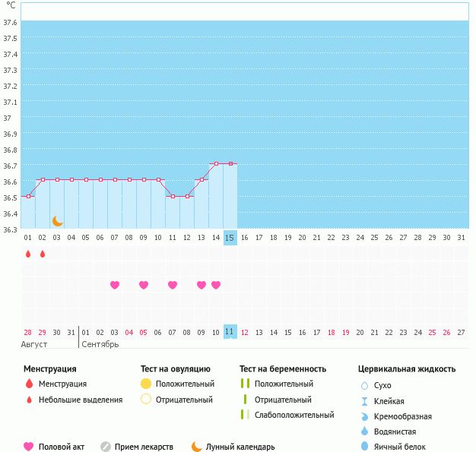Select highlighted cycle day 15 on axis

[230, 237]
